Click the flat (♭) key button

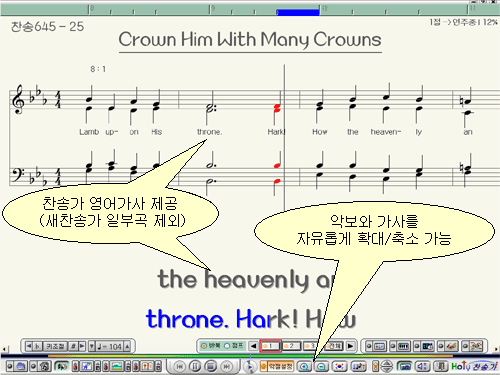pyautogui.click(x=37, y=346)
